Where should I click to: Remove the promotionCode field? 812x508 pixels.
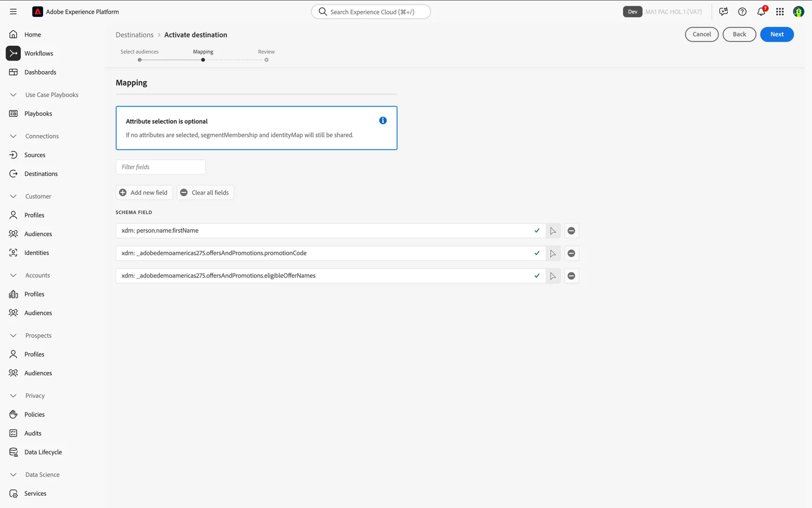click(x=571, y=254)
